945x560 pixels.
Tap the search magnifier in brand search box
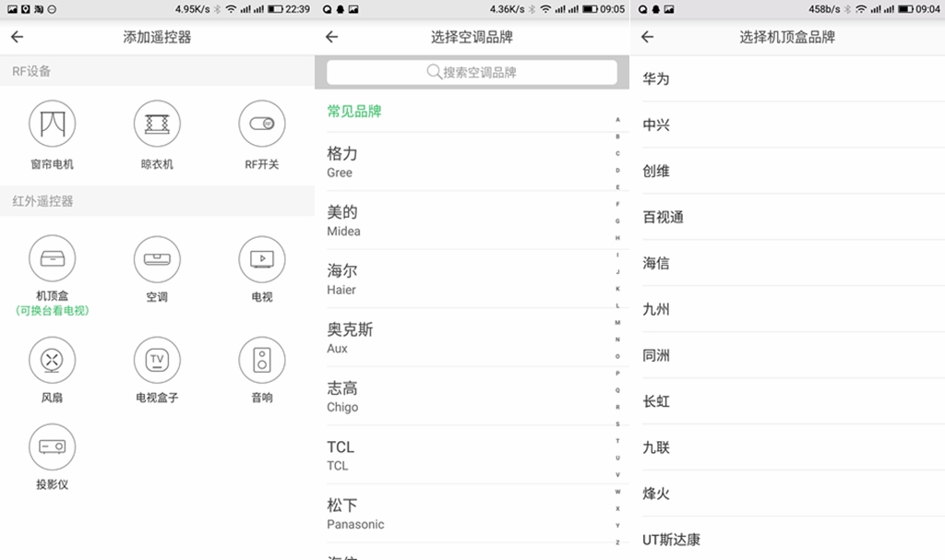(x=434, y=72)
